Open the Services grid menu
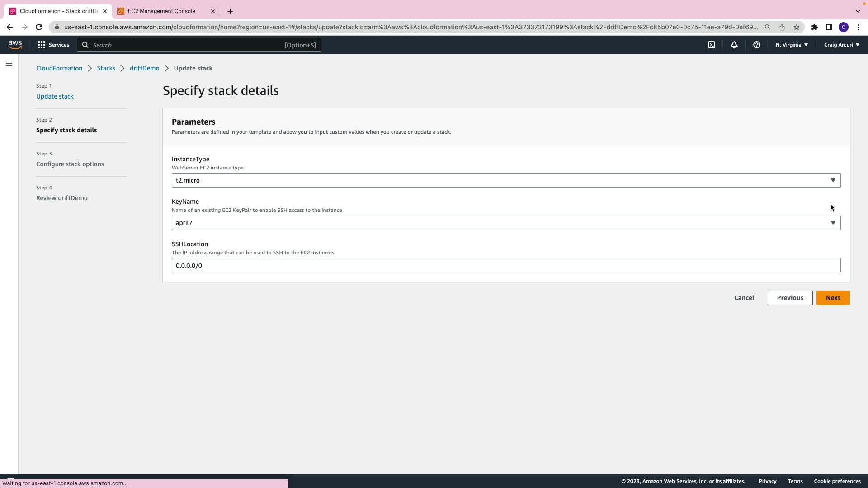 click(x=53, y=45)
